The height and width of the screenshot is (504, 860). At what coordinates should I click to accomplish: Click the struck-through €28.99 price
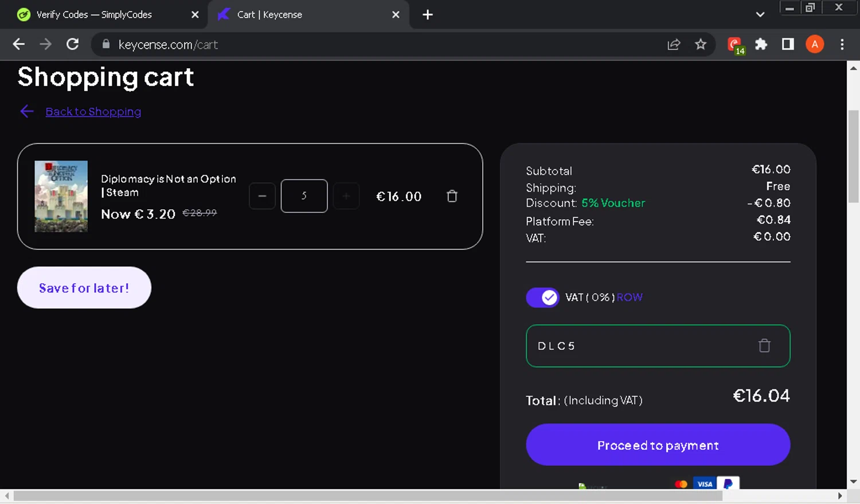[200, 213]
